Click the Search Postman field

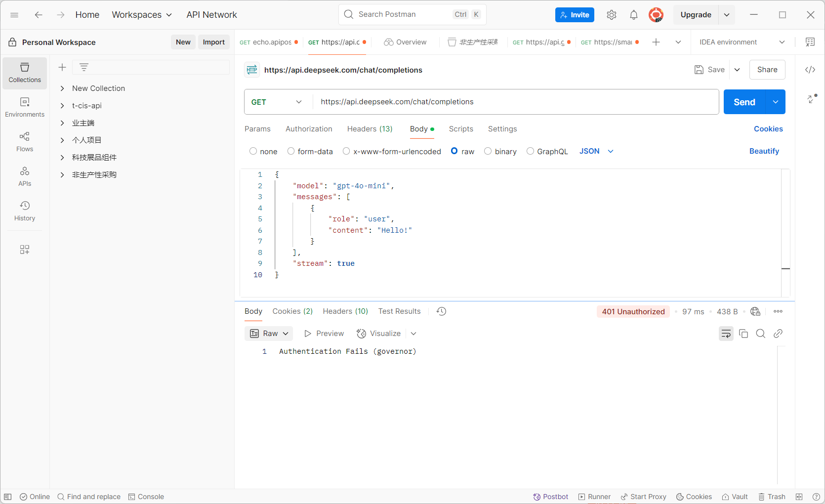412,14
